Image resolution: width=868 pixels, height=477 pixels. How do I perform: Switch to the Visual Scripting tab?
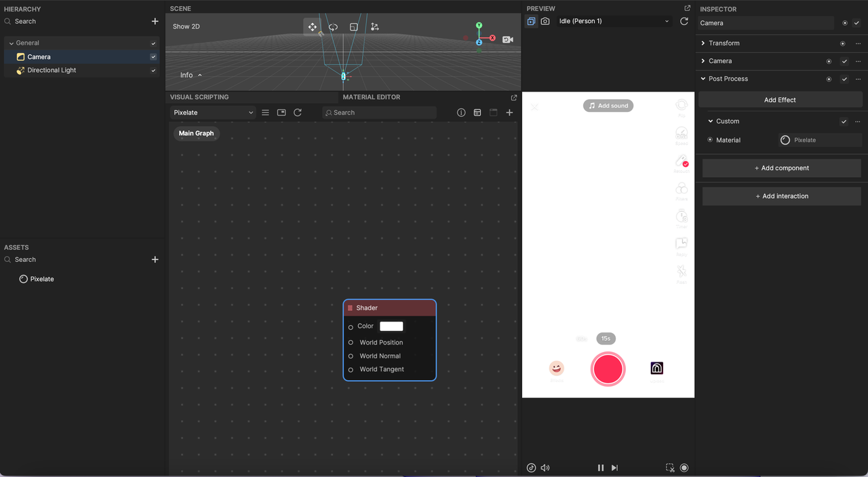click(199, 97)
